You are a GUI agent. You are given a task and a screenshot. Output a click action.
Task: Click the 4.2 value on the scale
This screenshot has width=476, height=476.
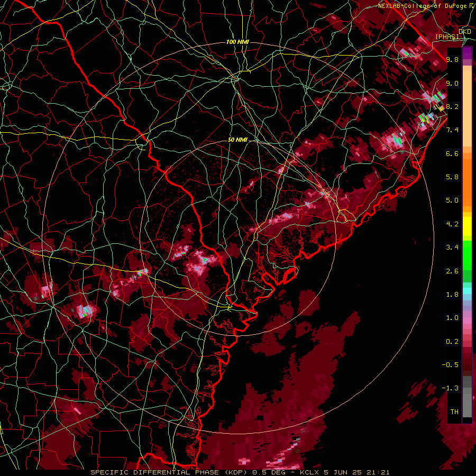click(x=452, y=224)
